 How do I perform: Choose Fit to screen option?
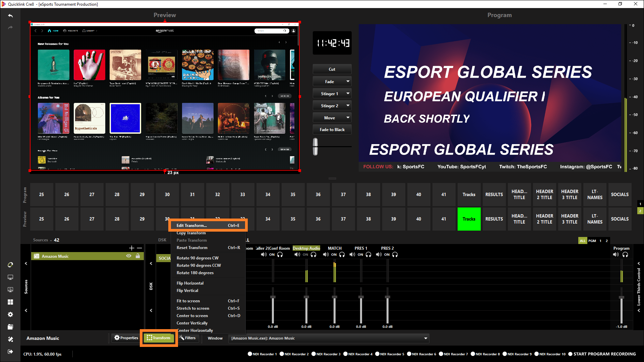208,301
